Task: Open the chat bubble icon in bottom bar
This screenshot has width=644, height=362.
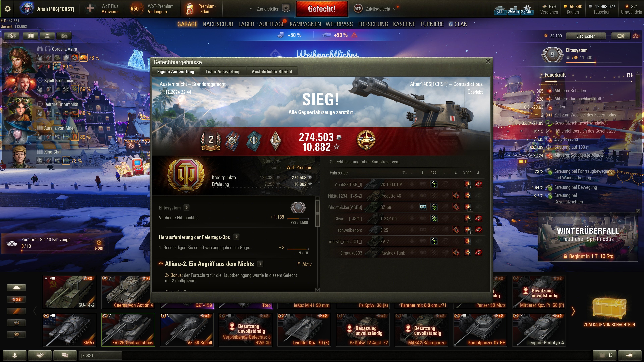Action: click(x=65, y=355)
